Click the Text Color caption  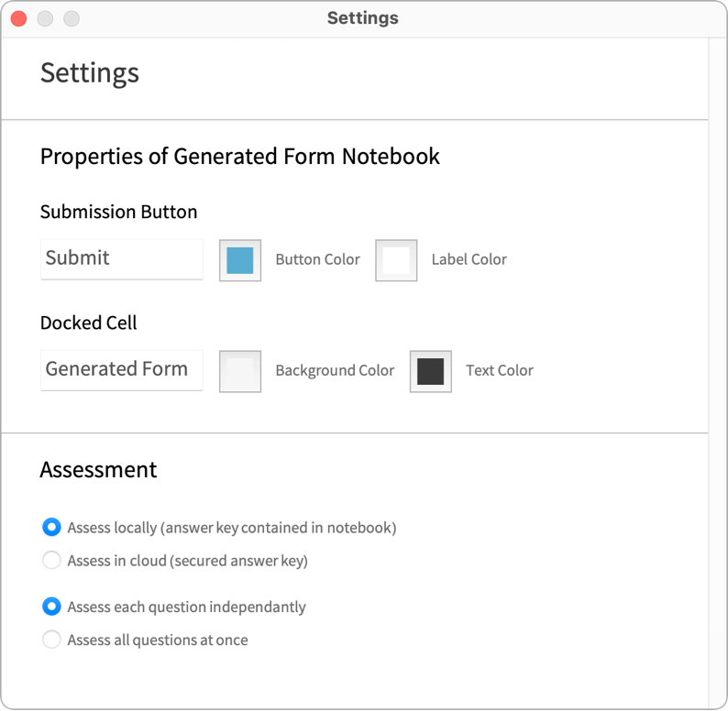(500, 370)
